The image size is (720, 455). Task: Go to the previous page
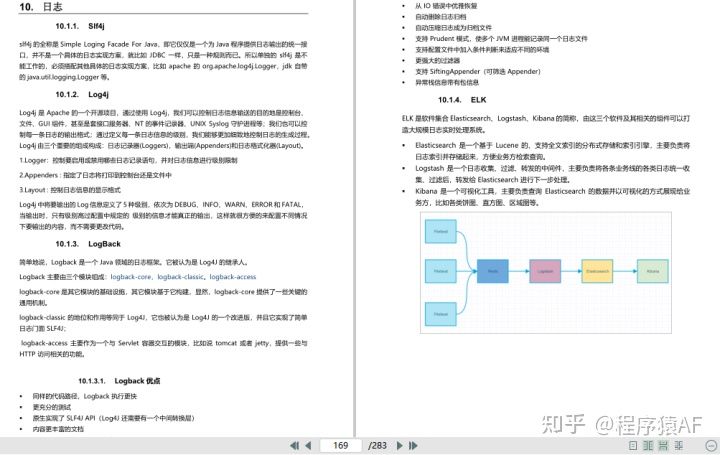click(x=308, y=445)
